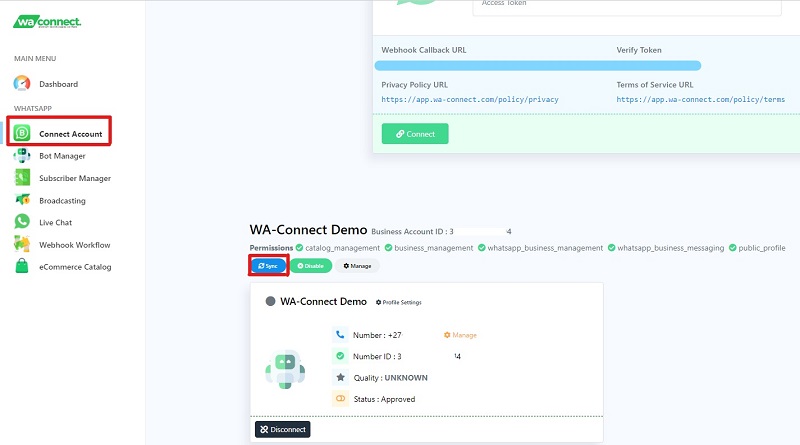Click the Live Chat WhatsApp icon
The height and width of the screenshot is (445, 800).
22,221
